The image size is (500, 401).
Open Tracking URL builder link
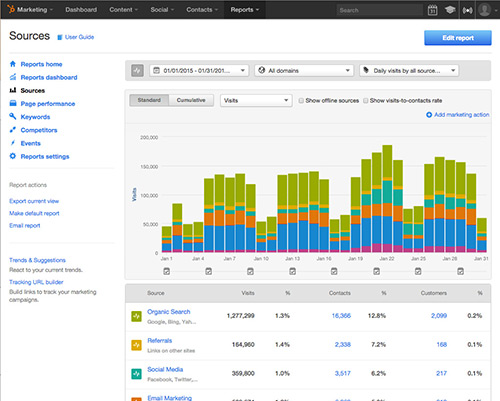(36, 282)
